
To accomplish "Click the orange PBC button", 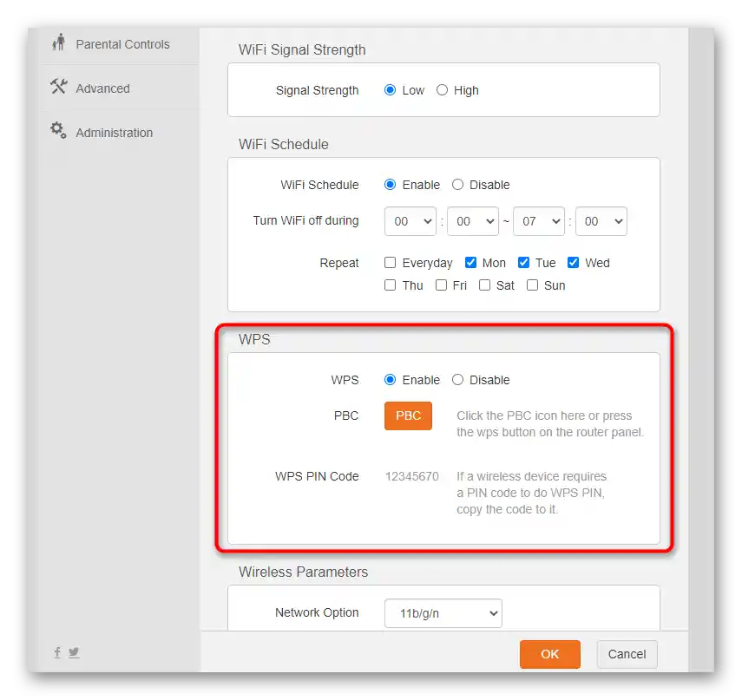I will pos(409,415).
